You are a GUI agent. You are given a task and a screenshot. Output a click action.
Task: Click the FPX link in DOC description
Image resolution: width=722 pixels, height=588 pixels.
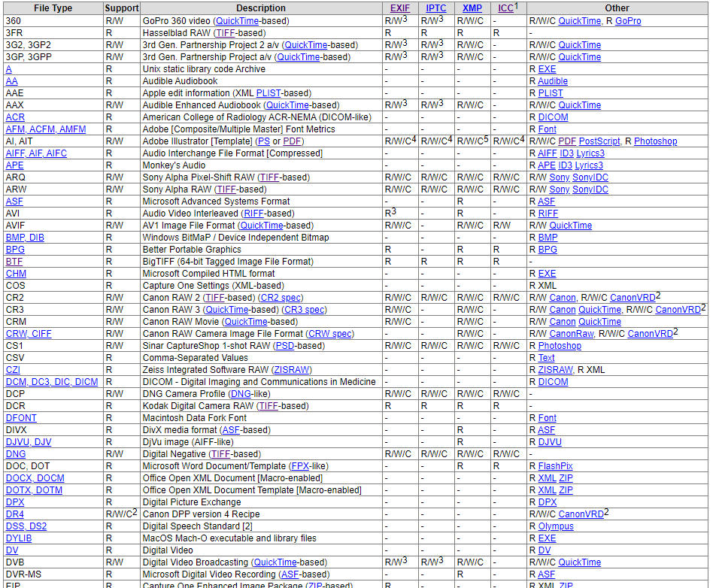(x=300, y=466)
